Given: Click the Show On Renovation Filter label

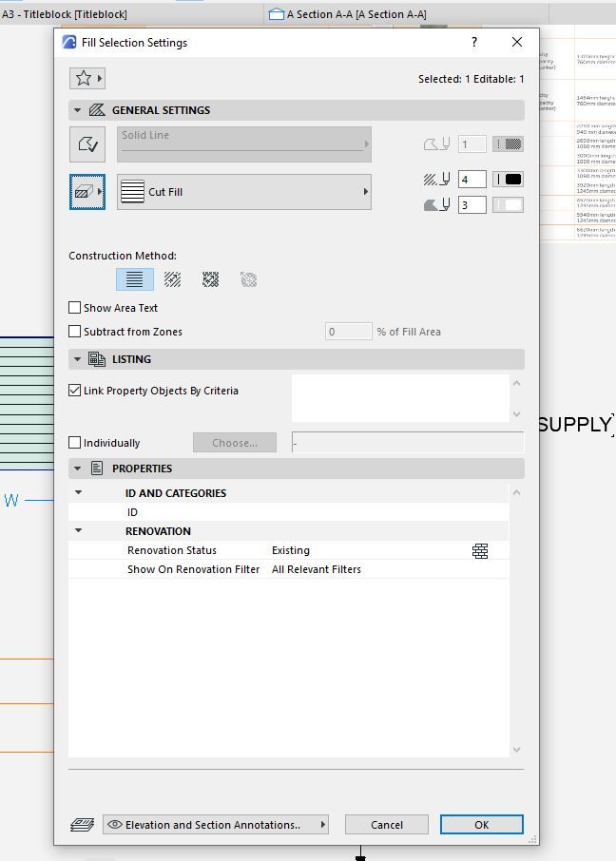Looking at the screenshot, I should (193, 569).
